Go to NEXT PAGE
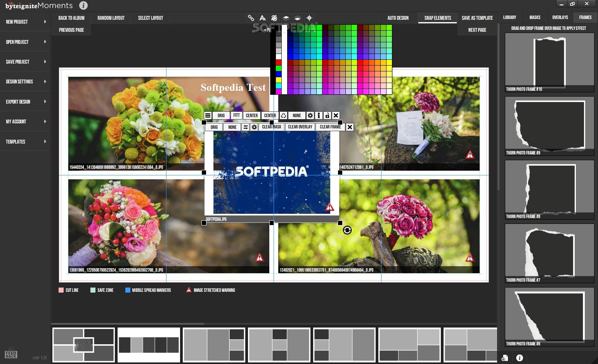Screen dimensions: 598x364 pos(477,30)
